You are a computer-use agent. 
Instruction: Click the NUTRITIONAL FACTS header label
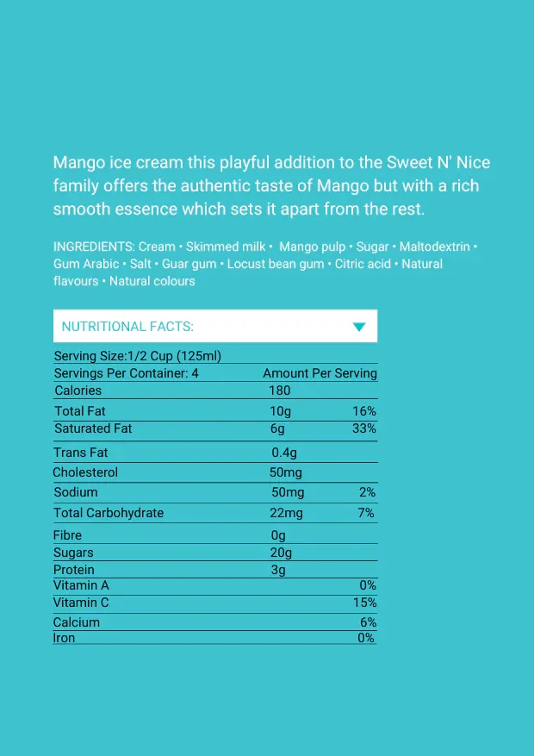(127, 327)
